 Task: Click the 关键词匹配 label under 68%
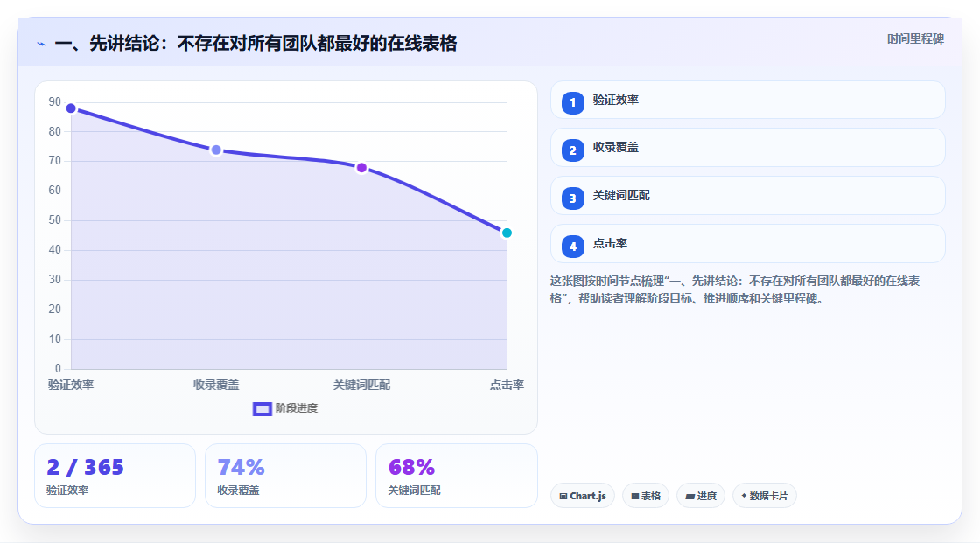click(415, 491)
